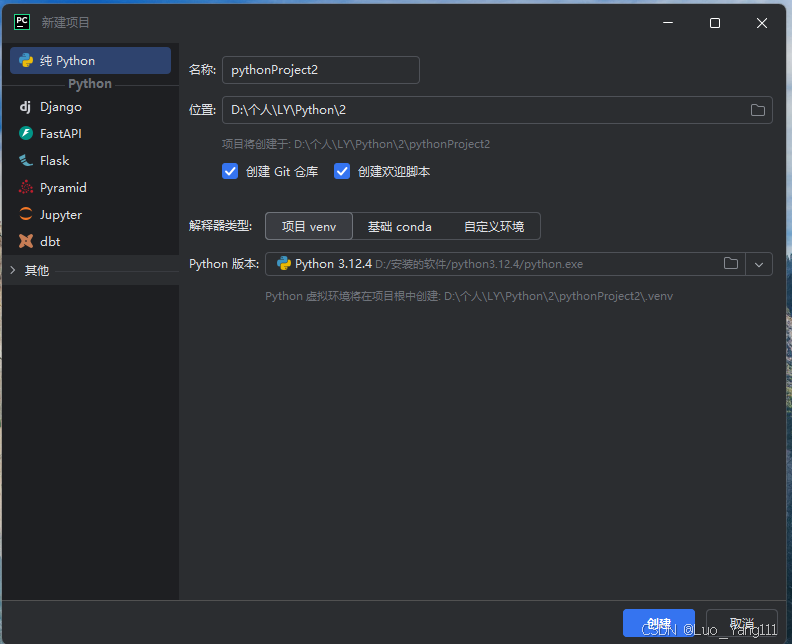The width and height of the screenshot is (792, 644).
Task: Click the Django dj icon
Action: tap(25, 107)
